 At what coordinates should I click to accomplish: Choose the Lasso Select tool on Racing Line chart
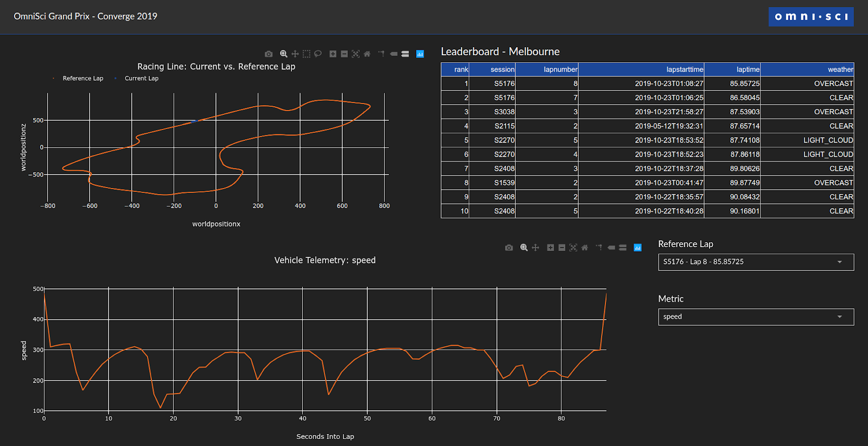(x=318, y=54)
